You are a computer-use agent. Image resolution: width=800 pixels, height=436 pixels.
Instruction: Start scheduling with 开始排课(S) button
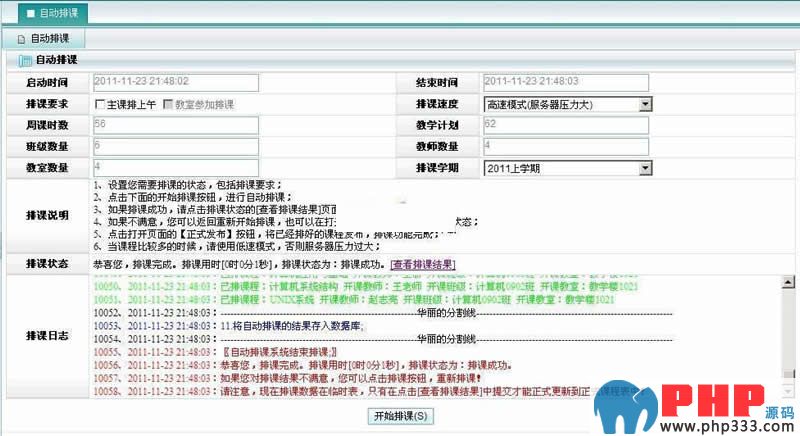click(x=401, y=416)
